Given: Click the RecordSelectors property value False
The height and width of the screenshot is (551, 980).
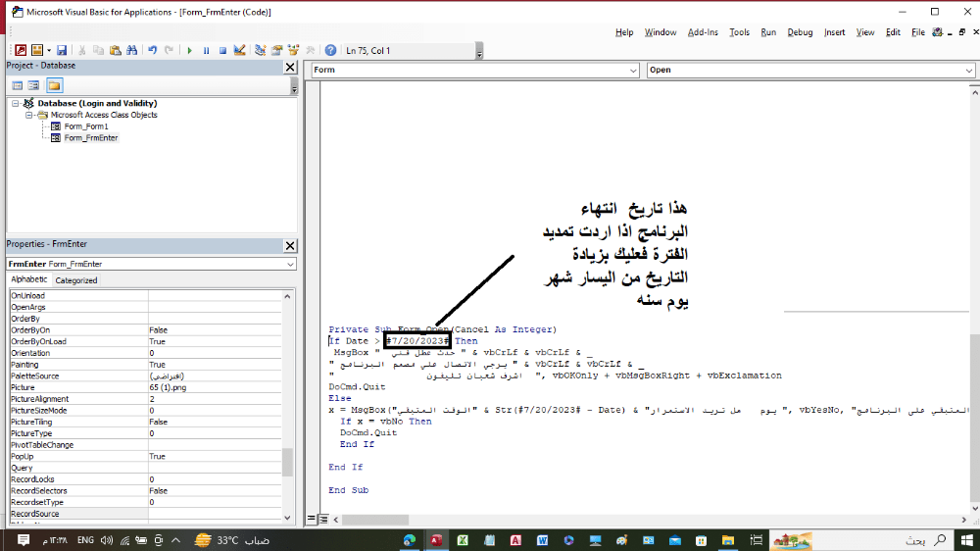Looking at the screenshot, I should click(x=215, y=491).
